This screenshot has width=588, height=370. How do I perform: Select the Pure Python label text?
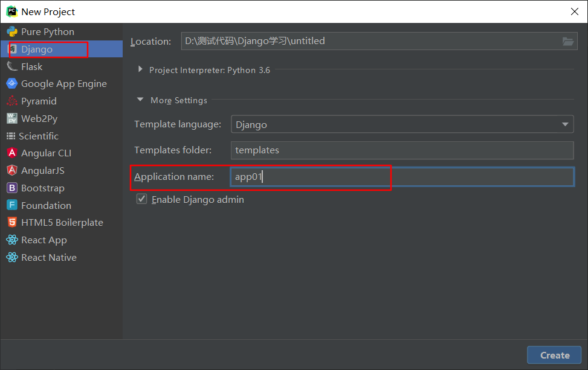(48, 32)
